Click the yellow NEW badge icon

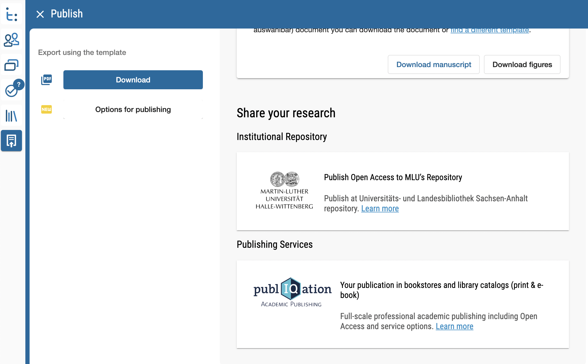[x=46, y=109]
